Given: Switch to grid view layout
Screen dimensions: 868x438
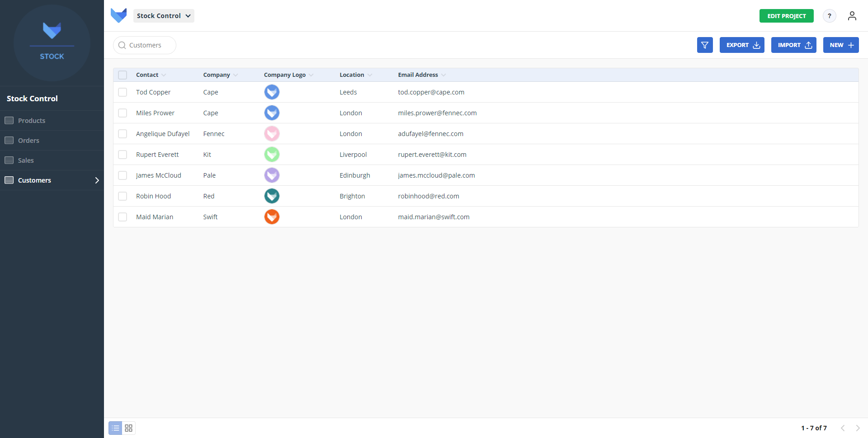Looking at the screenshot, I should point(129,428).
